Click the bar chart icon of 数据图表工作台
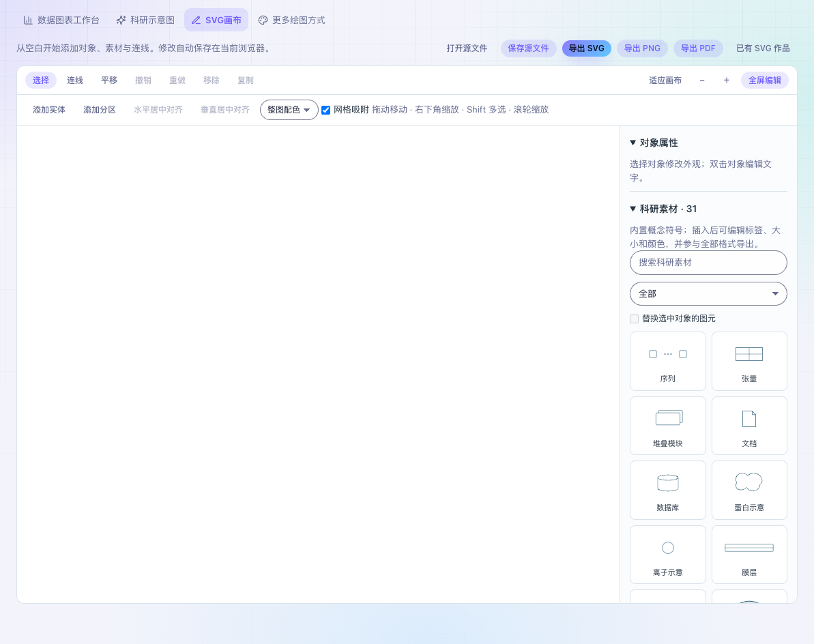Screen dimensions: 814x644 (28, 20)
